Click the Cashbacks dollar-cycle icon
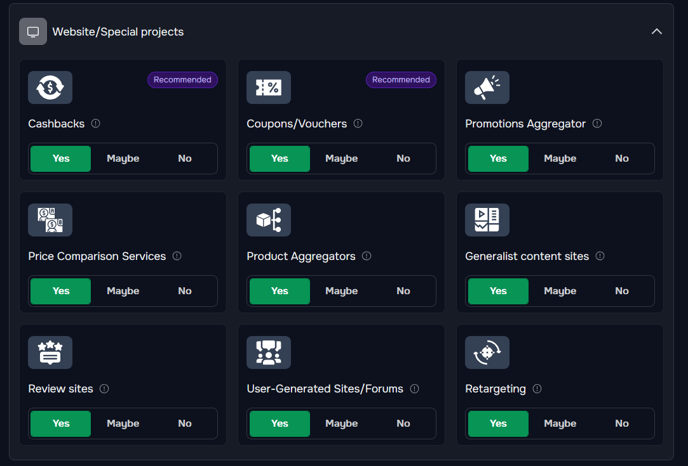This screenshot has width=688, height=466. point(50,87)
